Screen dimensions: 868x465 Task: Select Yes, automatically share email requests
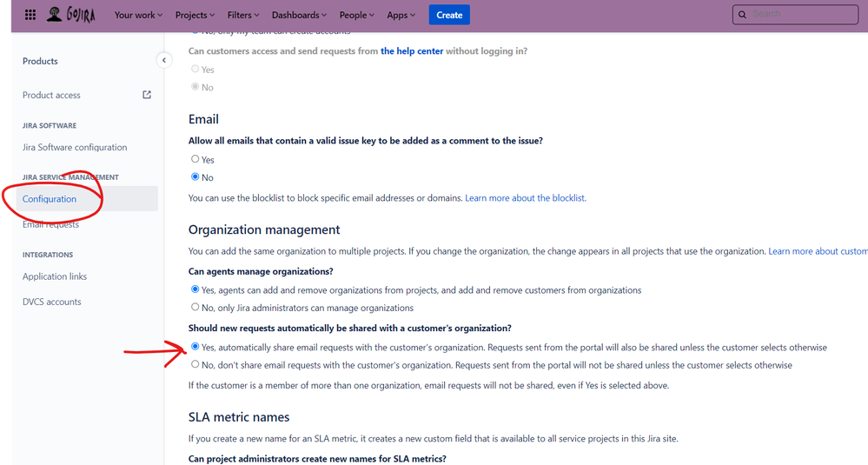pos(195,347)
